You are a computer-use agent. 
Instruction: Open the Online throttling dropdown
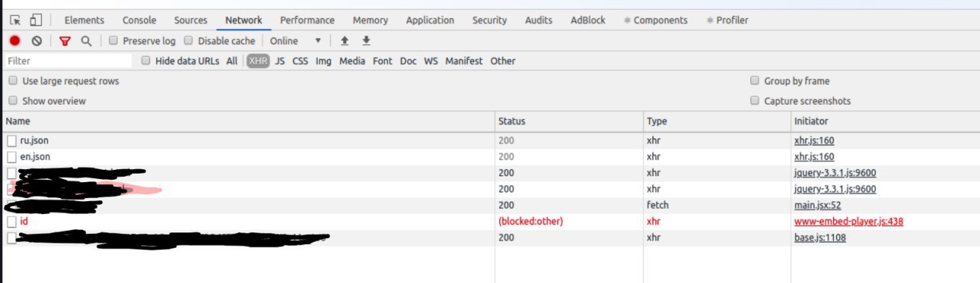[296, 41]
